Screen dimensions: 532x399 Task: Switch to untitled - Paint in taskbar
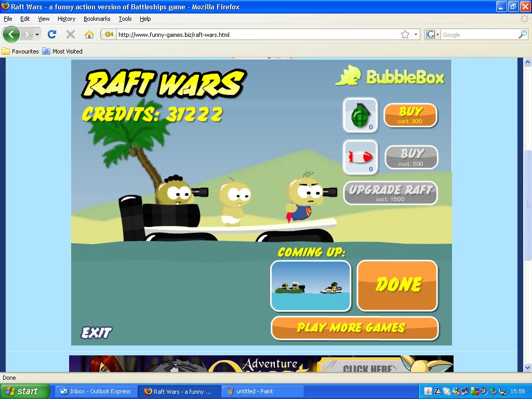263,391
